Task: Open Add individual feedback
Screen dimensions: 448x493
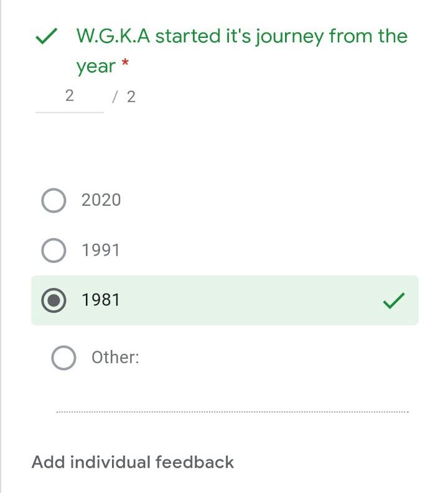Action: pyautogui.click(x=133, y=463)
